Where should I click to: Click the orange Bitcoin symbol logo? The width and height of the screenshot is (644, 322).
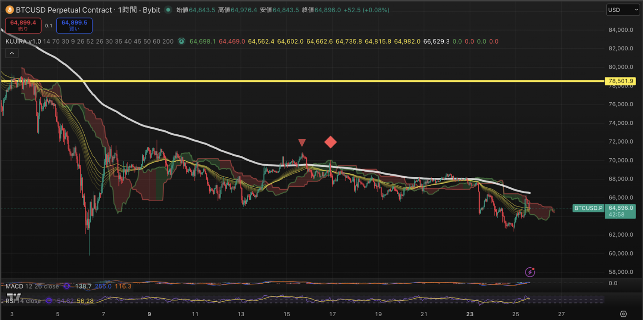[10, 10]
